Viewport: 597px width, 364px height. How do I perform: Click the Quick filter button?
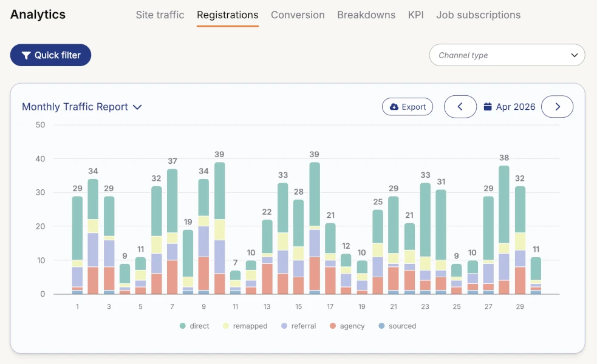tap(50, 55)
